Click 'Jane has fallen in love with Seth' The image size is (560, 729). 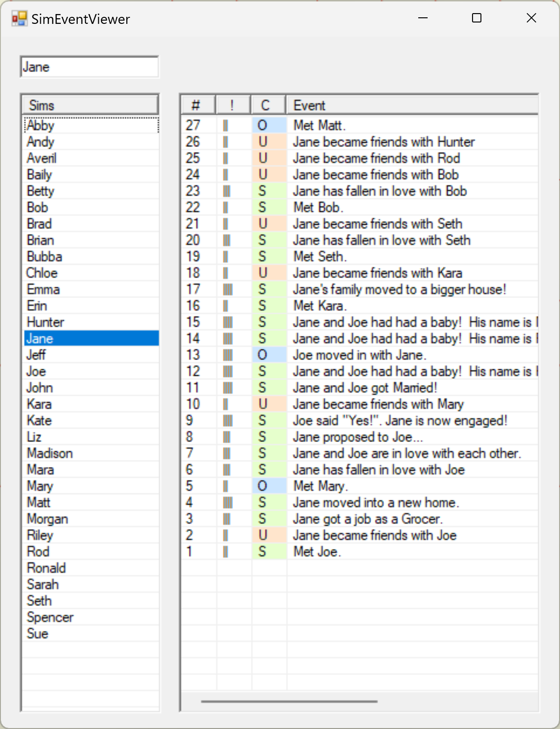point(360,240)
